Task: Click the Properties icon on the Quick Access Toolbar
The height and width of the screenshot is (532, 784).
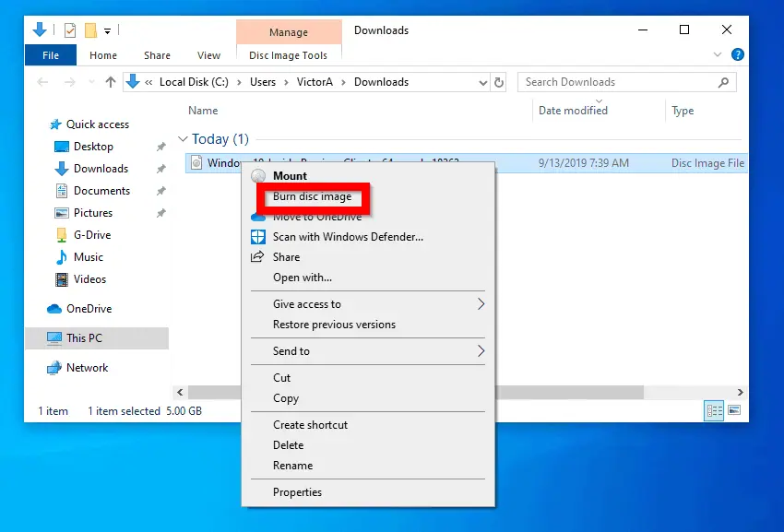Action: (70, 30)
